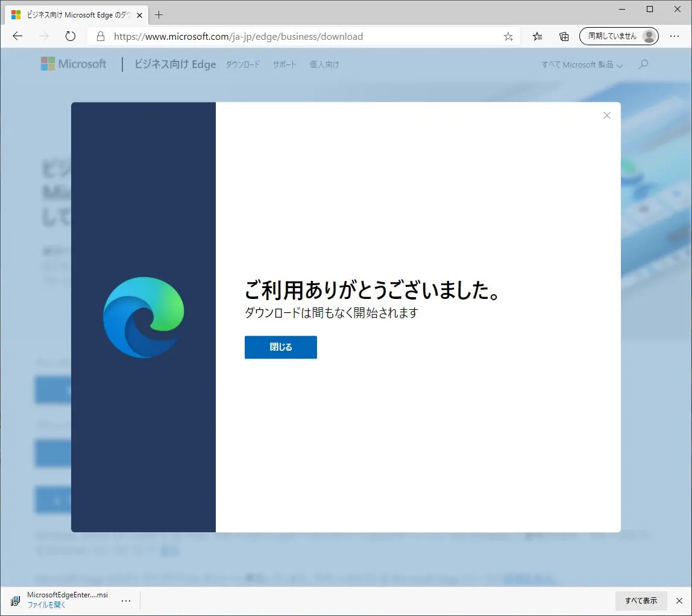This screenshot has height=616, width=692.
Task: Add page to favorites star icon
Action: (x=508, y=37)
